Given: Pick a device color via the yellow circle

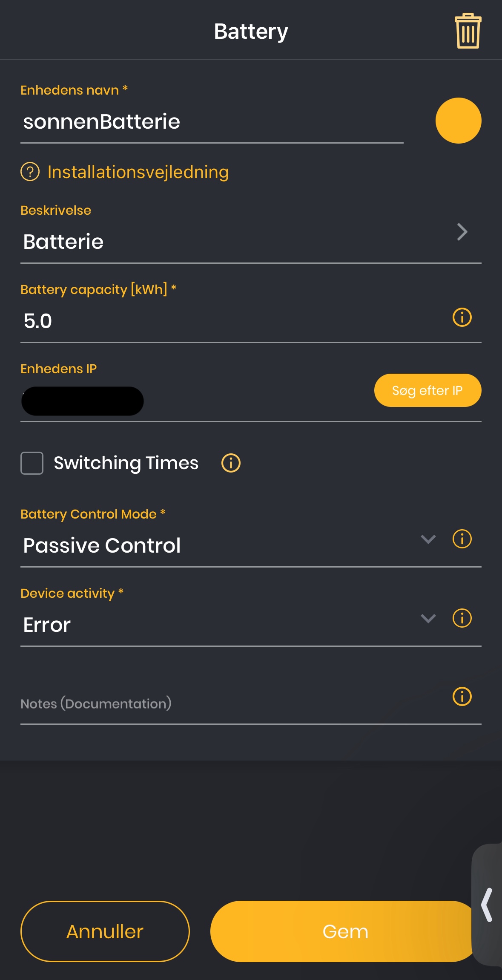Looking at the screenshot, I should coord(458,121).
